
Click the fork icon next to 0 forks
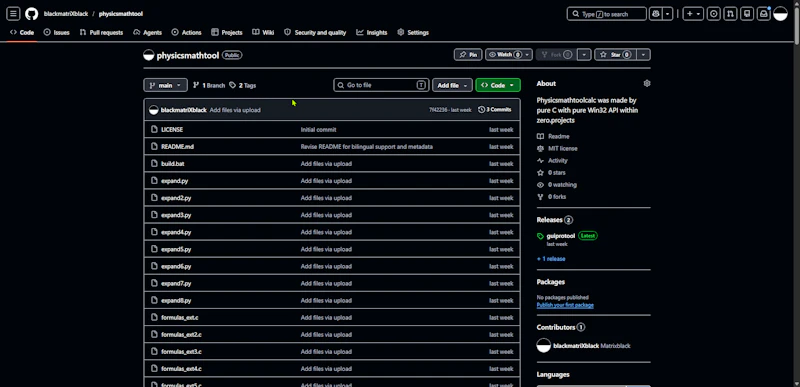[x=541, y=197]
